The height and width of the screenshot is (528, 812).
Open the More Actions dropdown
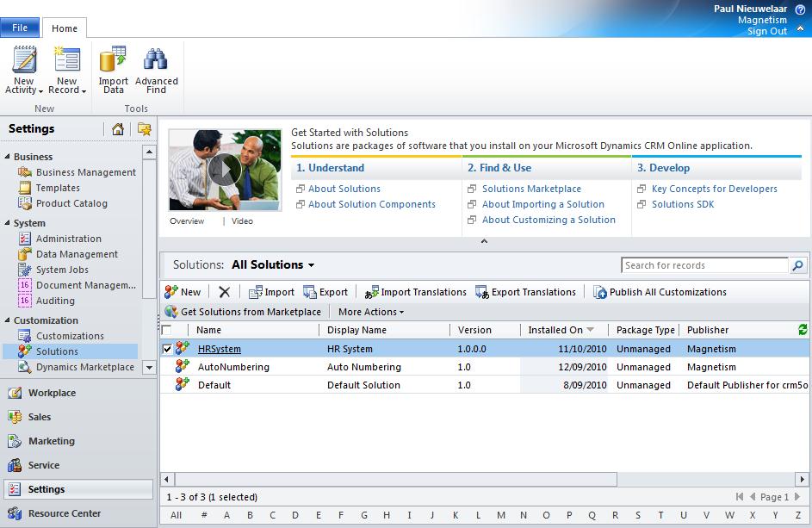(371, 312)
